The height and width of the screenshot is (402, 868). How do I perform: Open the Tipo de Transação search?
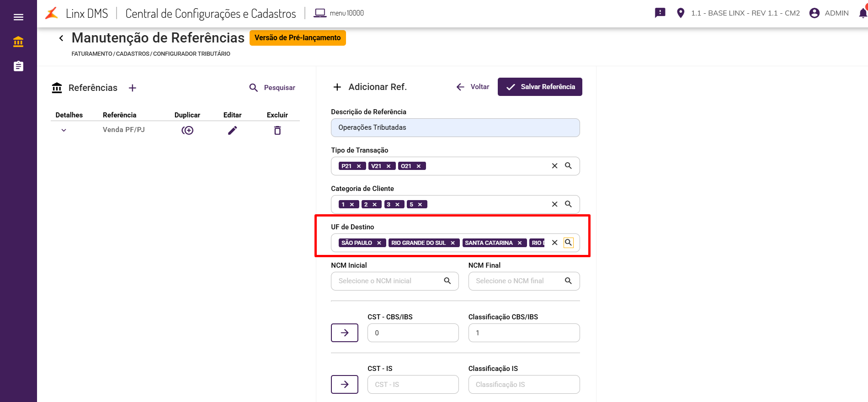point(568,166)
